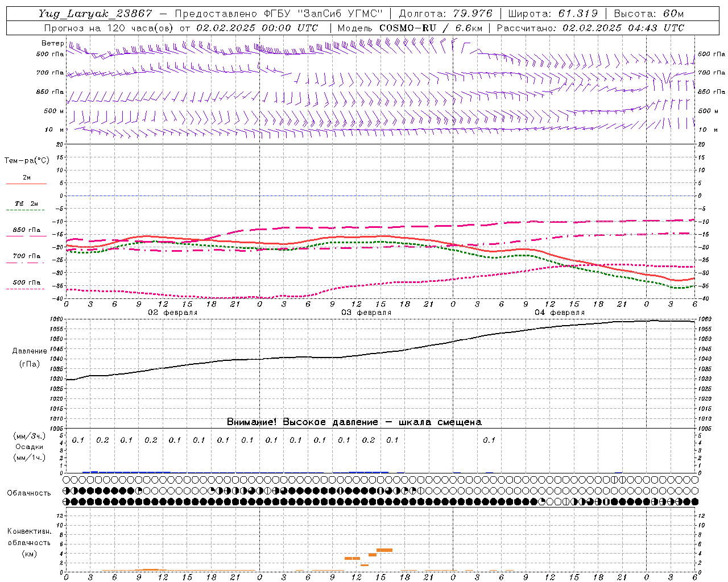
Task: Click the (мм/1ч.) precipitation unit label
Action: (30, 458)
